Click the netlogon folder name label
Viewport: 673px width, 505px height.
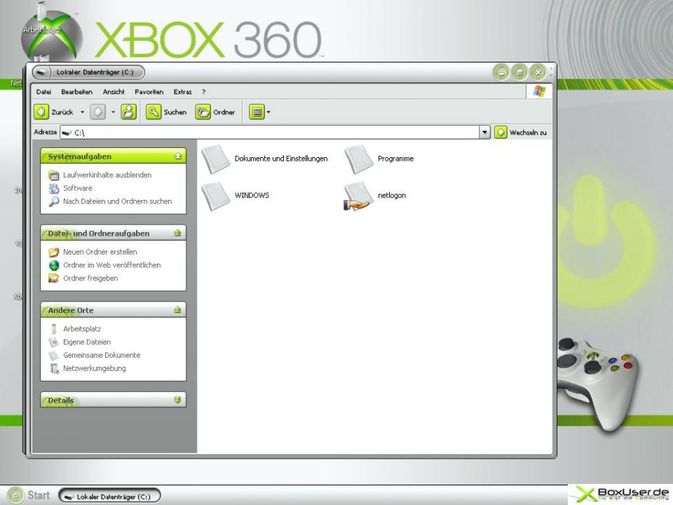[391, 196]
